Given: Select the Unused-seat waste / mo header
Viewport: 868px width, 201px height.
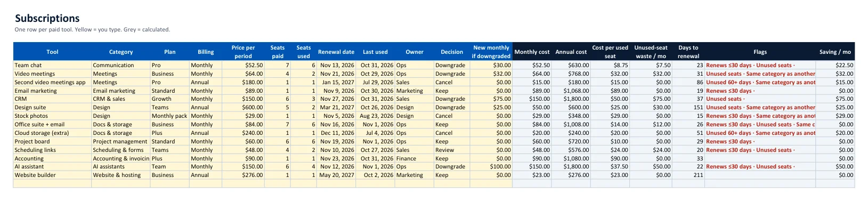Looking at the screenshot, I should (x=651, y=52).
